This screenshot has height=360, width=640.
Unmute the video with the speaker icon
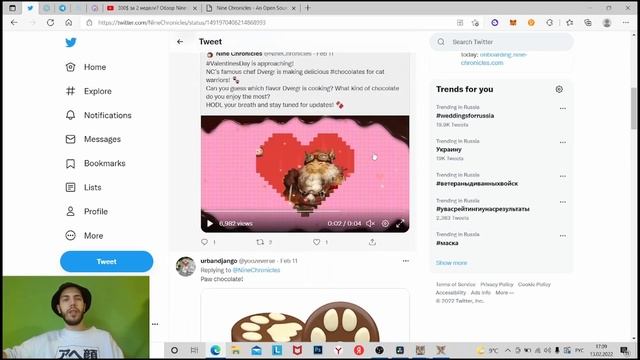point(370,223)
